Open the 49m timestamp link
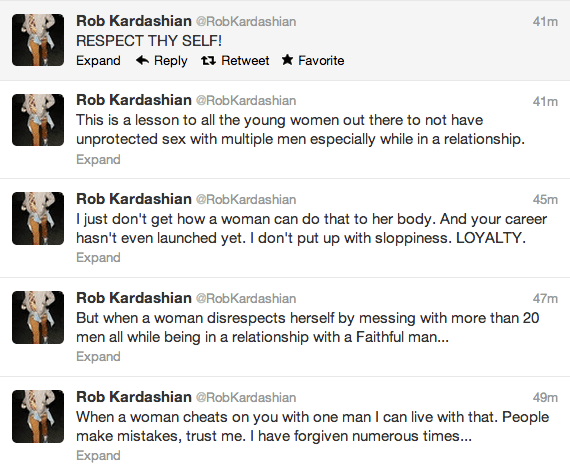Screen dimensions: 570x473 coord(545,398)
